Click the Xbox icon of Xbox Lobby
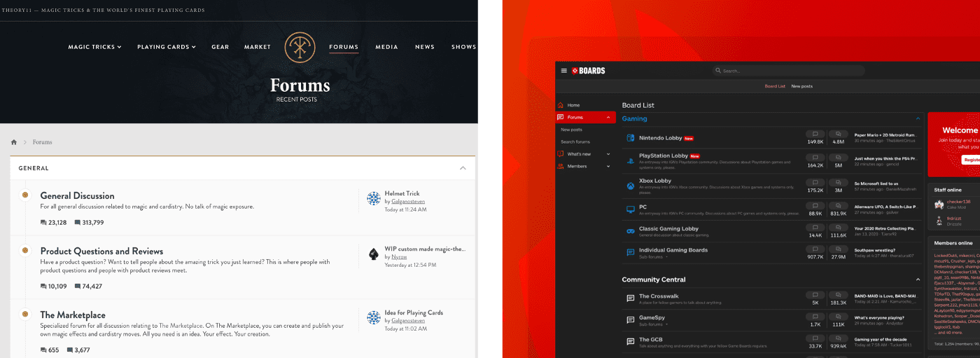Viewport: 980px width, 358px height. (631, 186)
